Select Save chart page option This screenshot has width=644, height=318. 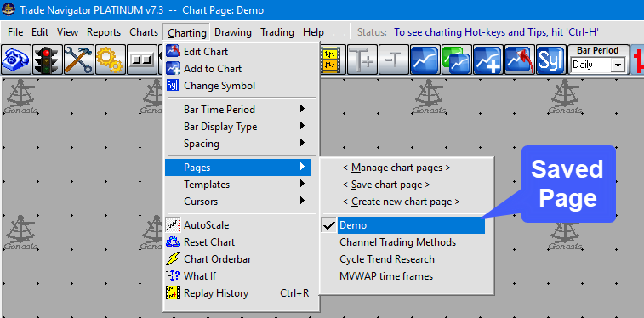tap(386, 185)
